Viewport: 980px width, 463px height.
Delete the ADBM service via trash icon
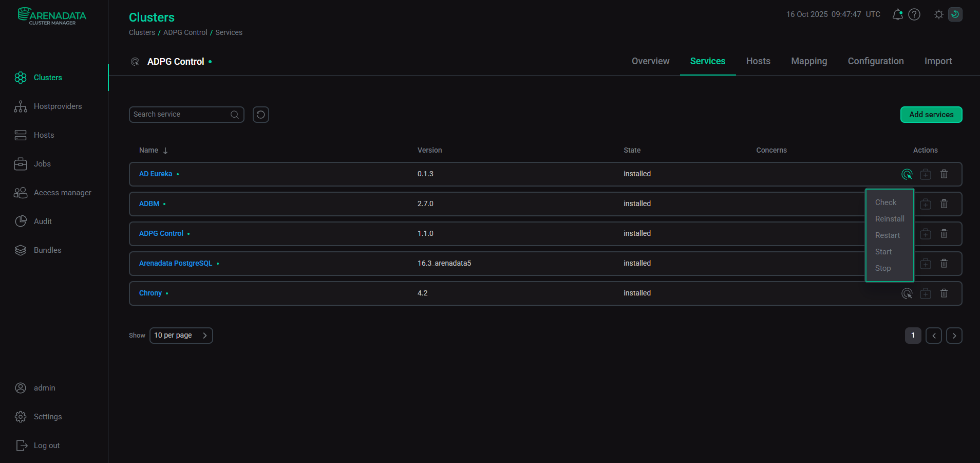(944, 203)
